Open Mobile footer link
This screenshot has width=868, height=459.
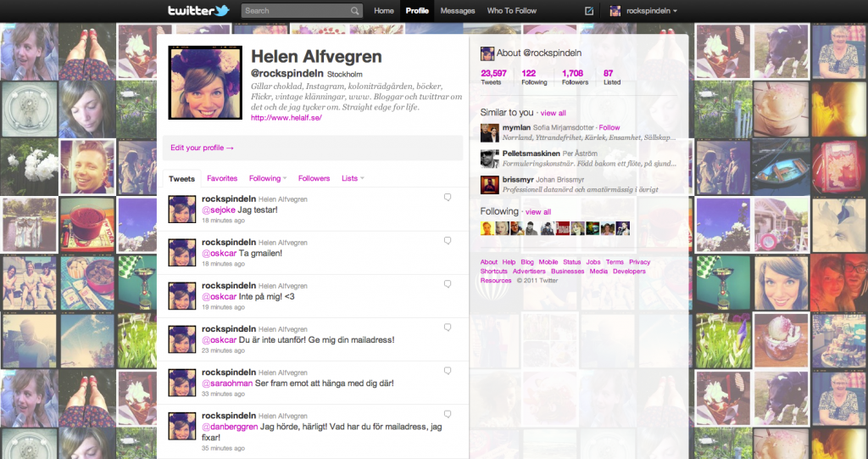[x=548, y=261]
